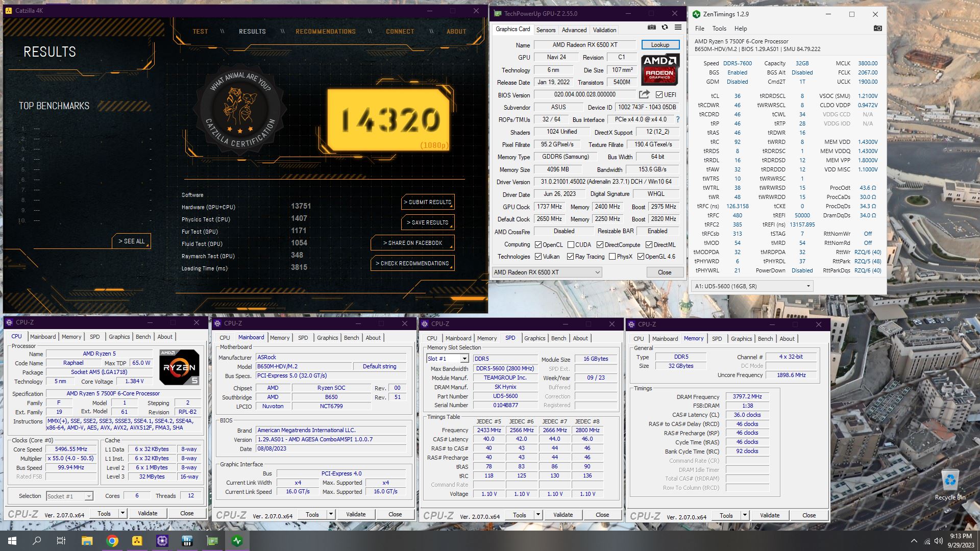Open Chrome from the taskbar
Viewport: 980px width, 551px height.
click(x=112, y=541)
